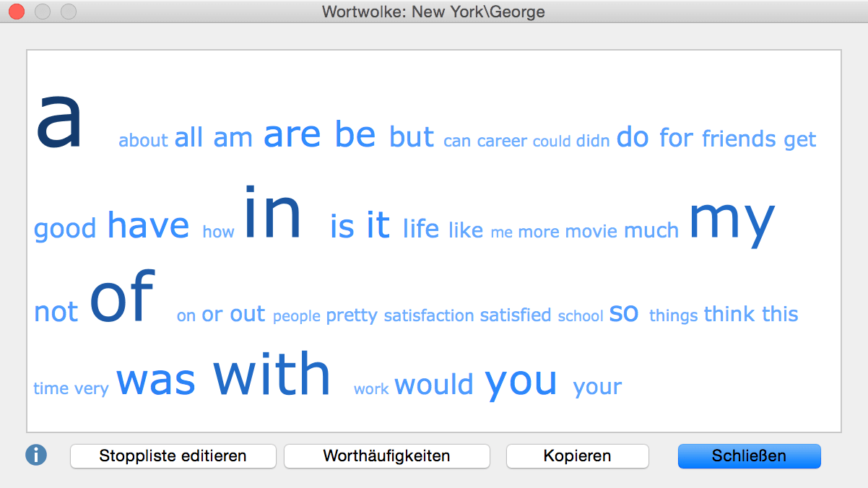
Task: Select the word "very"
Action: pos(91,389)
